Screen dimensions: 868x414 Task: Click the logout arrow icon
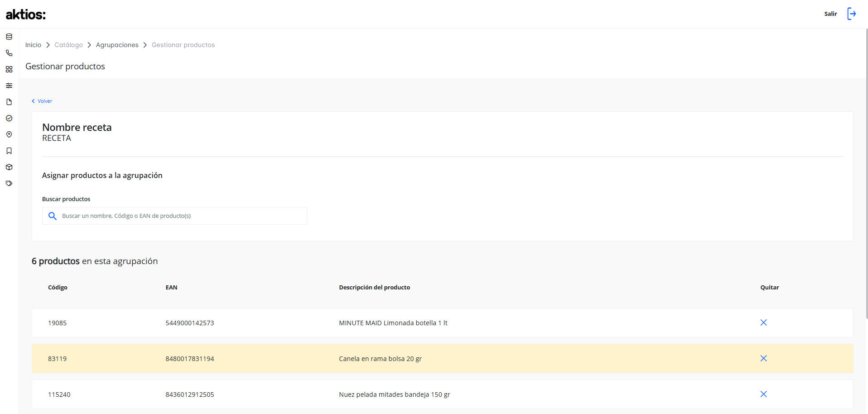852,14
